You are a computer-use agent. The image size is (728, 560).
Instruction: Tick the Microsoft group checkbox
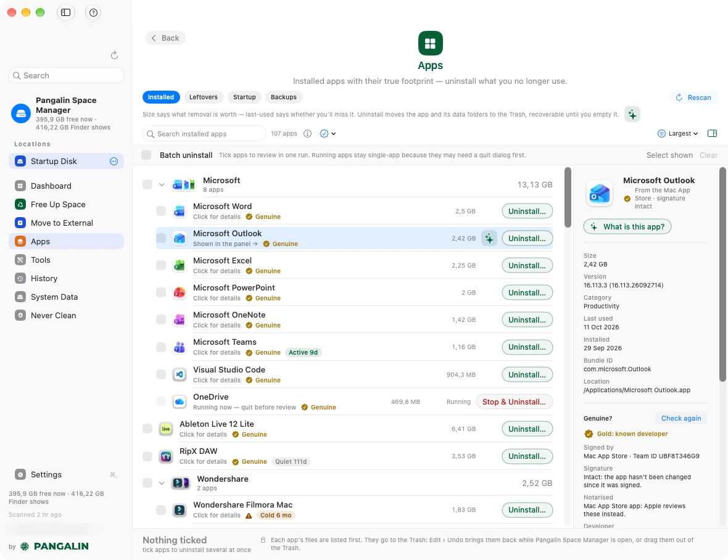pyautogui.click(x=147, y=184)
